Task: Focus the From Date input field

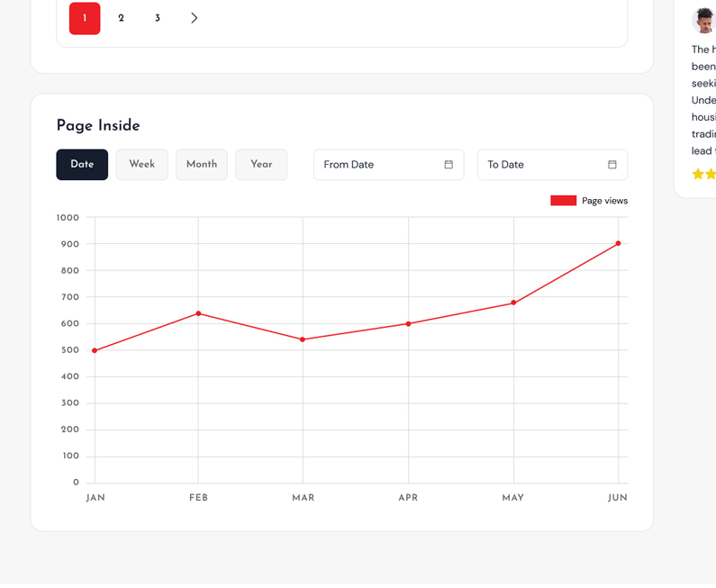Action: 378,165
